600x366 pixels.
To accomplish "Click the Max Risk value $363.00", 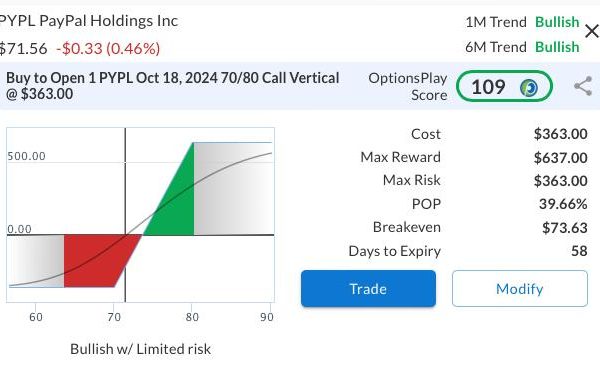I will pos(560,181).
